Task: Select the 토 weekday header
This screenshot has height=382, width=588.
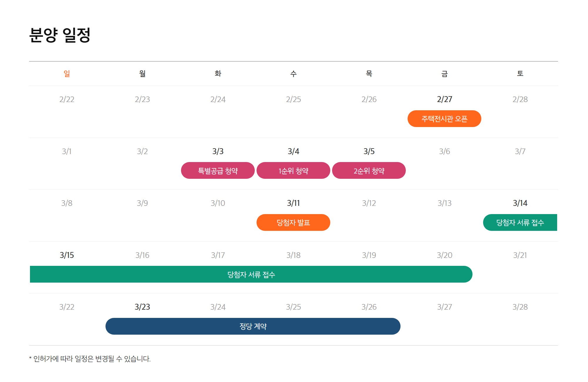Action: click(520, 74)
